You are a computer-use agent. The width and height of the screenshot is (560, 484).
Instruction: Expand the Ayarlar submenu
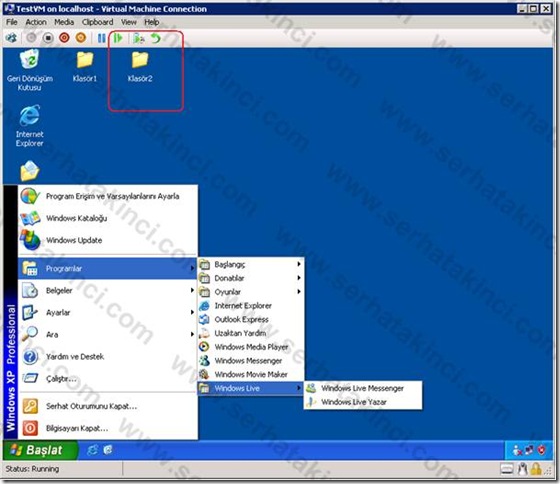[x=108, y=313]
